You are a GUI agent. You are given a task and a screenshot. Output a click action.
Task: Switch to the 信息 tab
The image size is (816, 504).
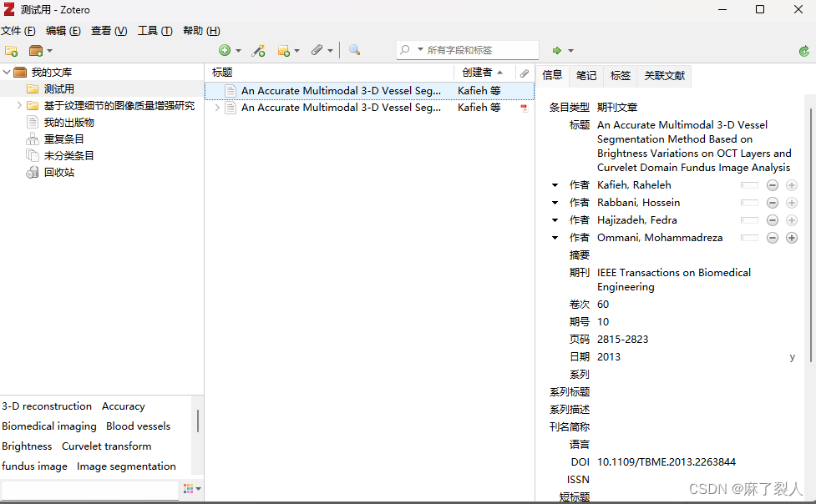[552, 75]
